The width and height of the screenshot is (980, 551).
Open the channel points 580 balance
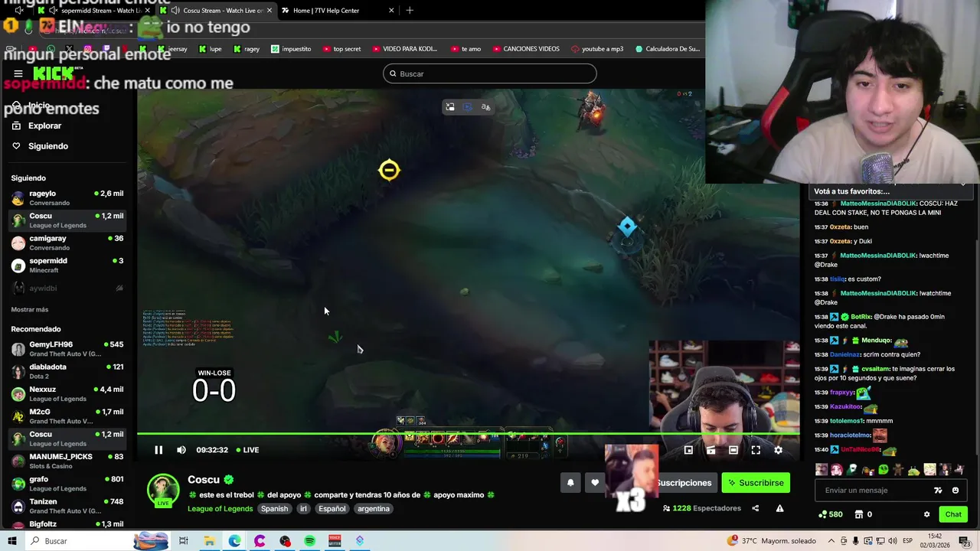point(831,514)
